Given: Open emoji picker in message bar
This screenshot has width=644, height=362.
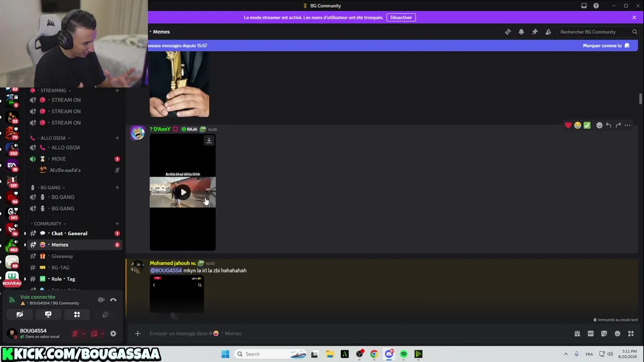Looking at the screenshot, I should pos(617,333).
